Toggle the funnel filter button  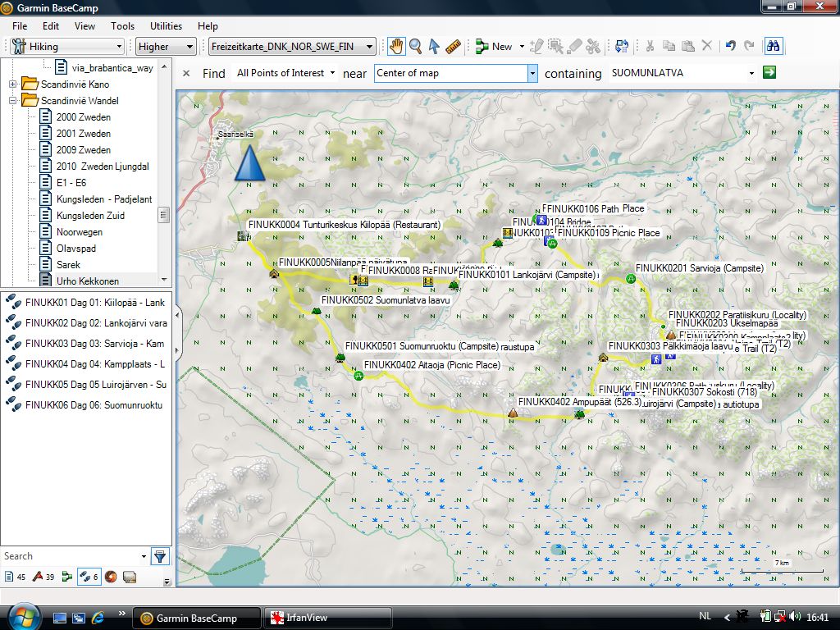click(160, 557)
